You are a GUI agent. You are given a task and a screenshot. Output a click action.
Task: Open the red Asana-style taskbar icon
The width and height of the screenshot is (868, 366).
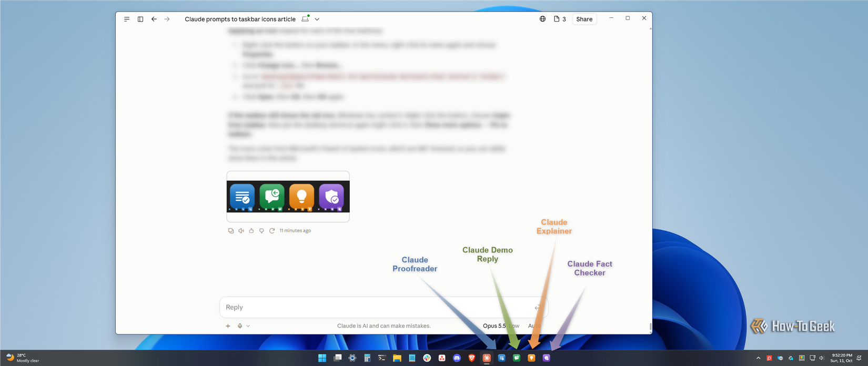click(442, 358)
